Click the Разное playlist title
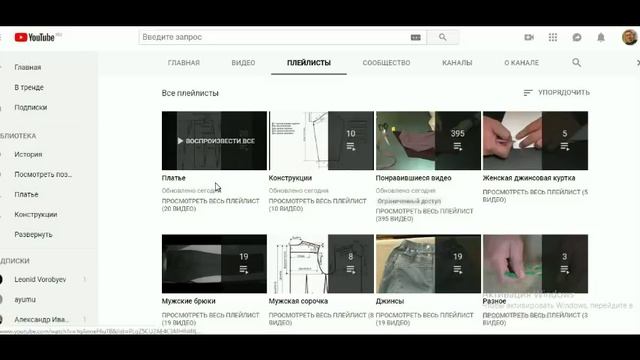This screenshot has width=640, height=360. tap(494, 301)
